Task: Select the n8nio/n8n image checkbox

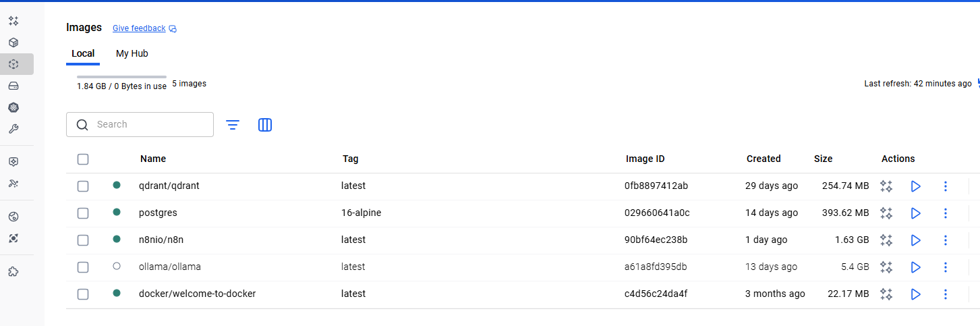Action: pyautogui.click(x=83, y=240)
